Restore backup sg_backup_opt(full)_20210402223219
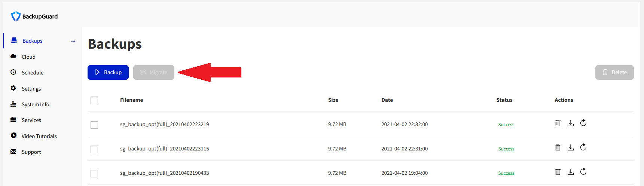This screenshot has height=186, width=644. click(x=583, y=123)
